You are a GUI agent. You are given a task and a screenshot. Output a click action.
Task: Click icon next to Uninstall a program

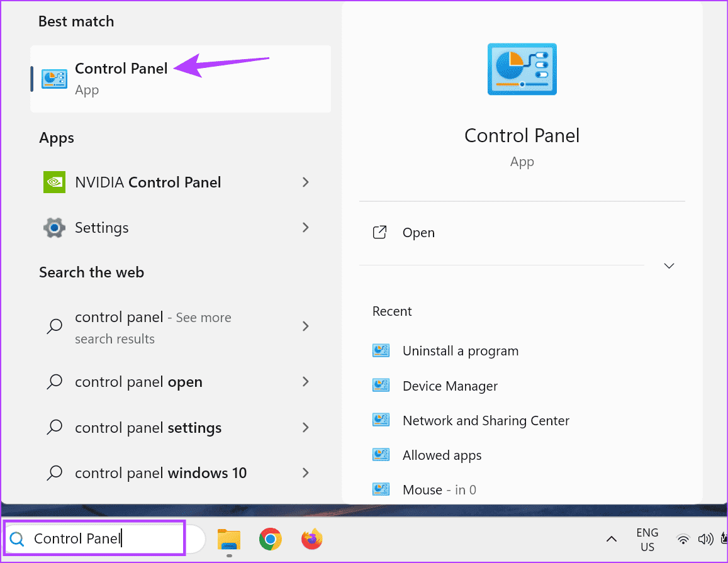click(381, 350)
